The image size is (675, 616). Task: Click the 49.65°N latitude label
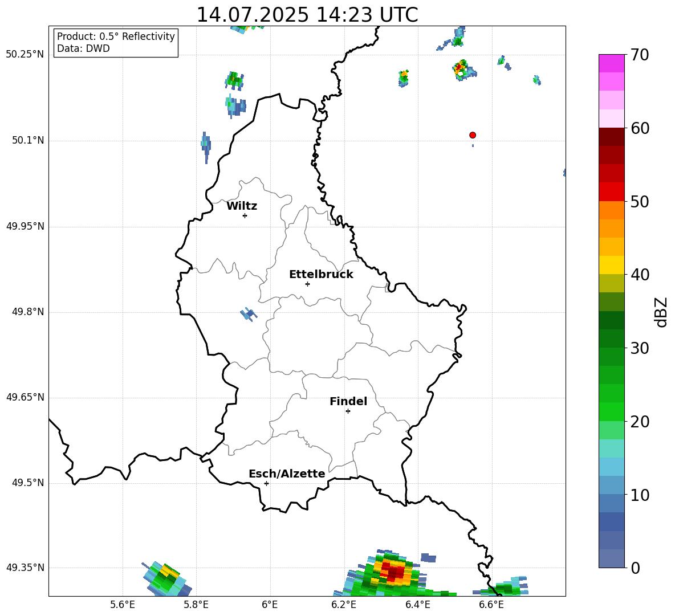coord(25,397)
